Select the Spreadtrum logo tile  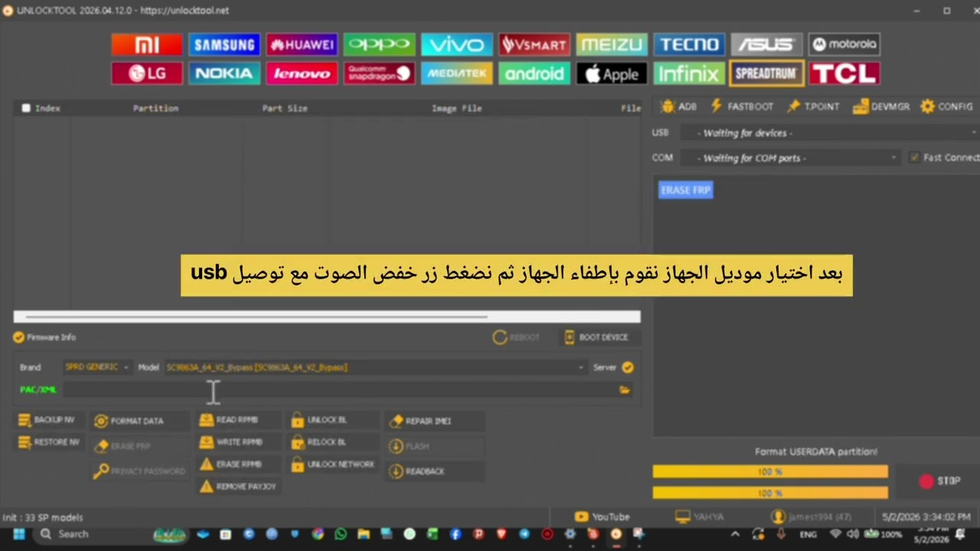[x=766, y=73]
